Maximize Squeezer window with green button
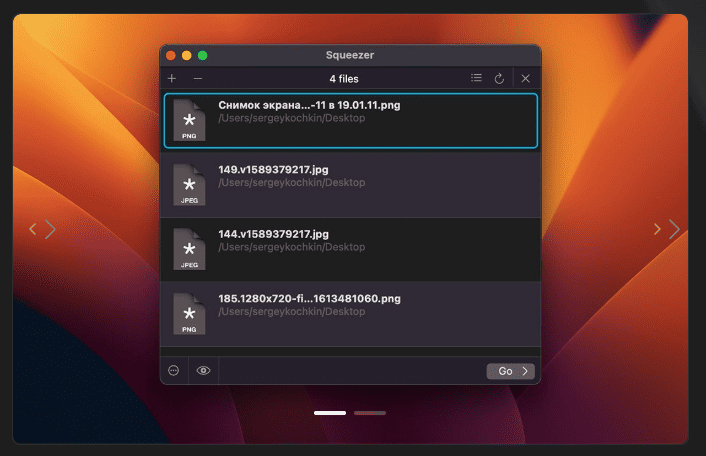 pyautogui.click(x=203, y=55)
